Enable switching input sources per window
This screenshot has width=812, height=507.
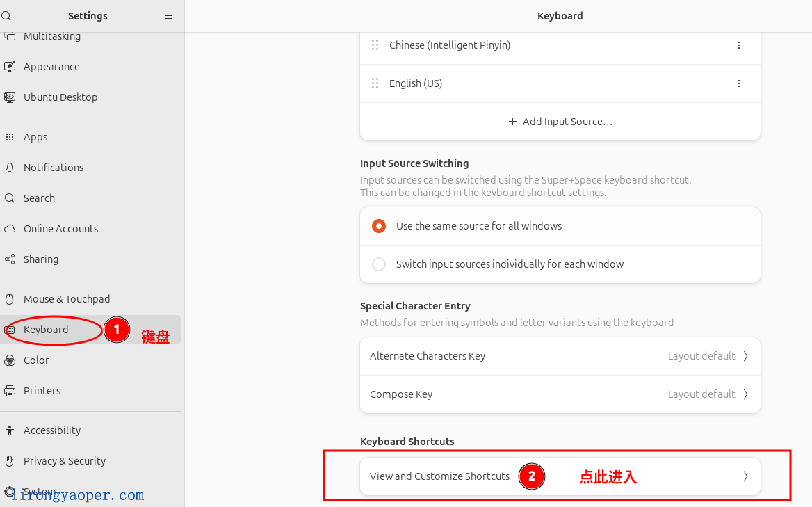[378, 264]
